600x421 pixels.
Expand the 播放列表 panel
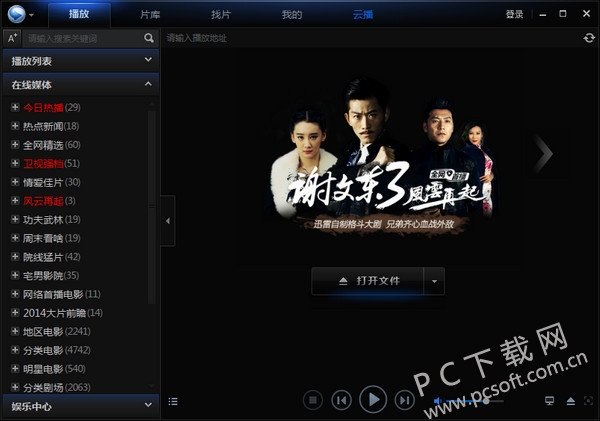pyautogui.click(x=148, y=61)
